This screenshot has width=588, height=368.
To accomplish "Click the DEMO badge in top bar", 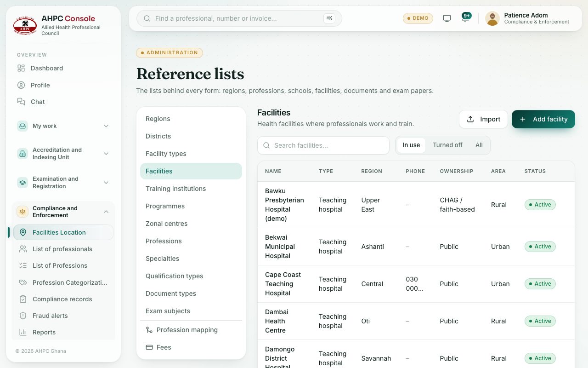I will (418, 18).
